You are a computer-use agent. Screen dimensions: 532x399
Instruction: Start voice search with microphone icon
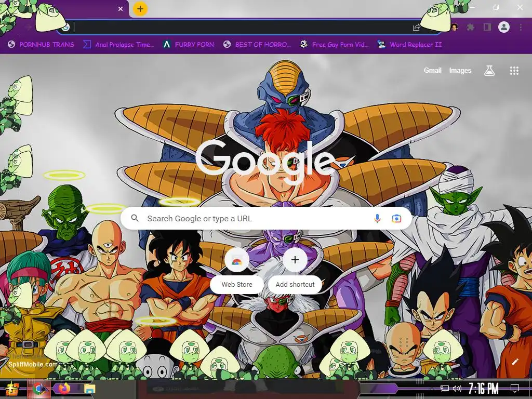[377, 219]
